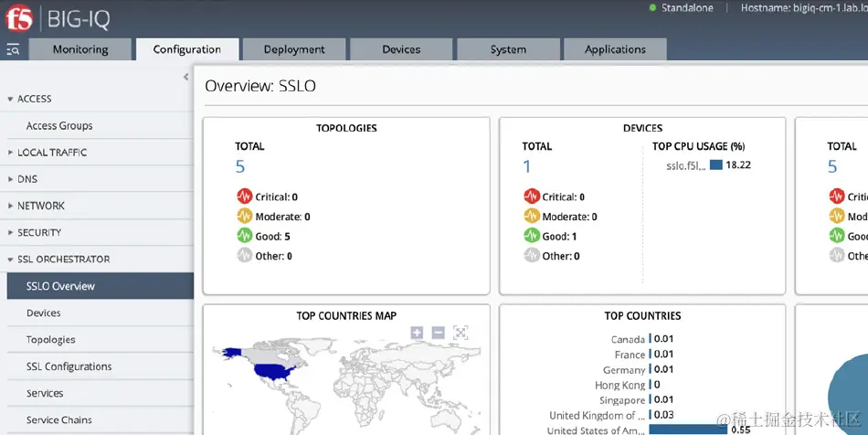Click the 18.22 CPU usage value
Image resolution: width=868 pixels, height=435 pixels.
[738, 164]
